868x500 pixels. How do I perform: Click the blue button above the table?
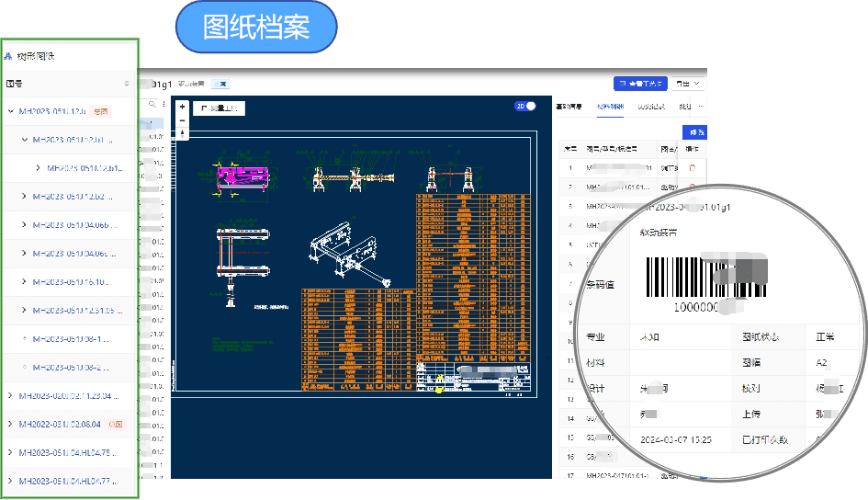coord(694,131)
